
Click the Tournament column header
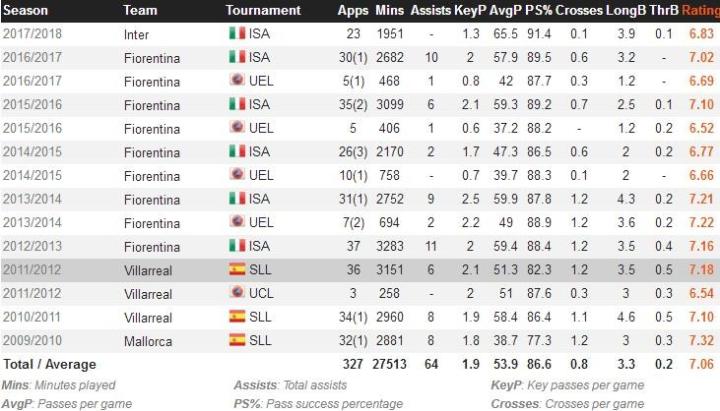tap(263, 10)
